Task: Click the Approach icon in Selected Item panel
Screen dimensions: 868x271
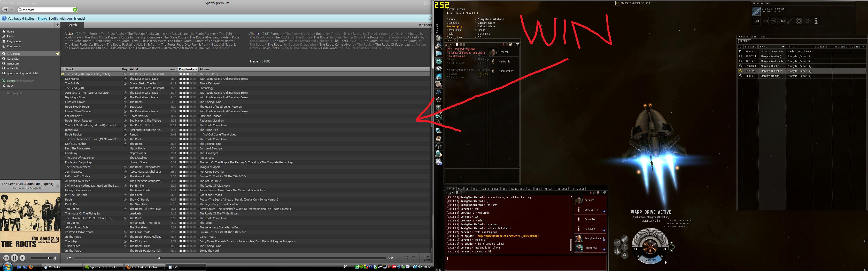Action: 756,21
